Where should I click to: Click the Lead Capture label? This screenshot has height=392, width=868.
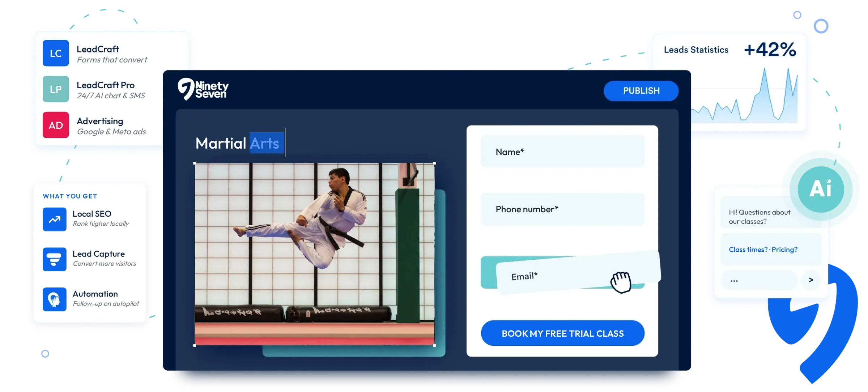(99, 254)
